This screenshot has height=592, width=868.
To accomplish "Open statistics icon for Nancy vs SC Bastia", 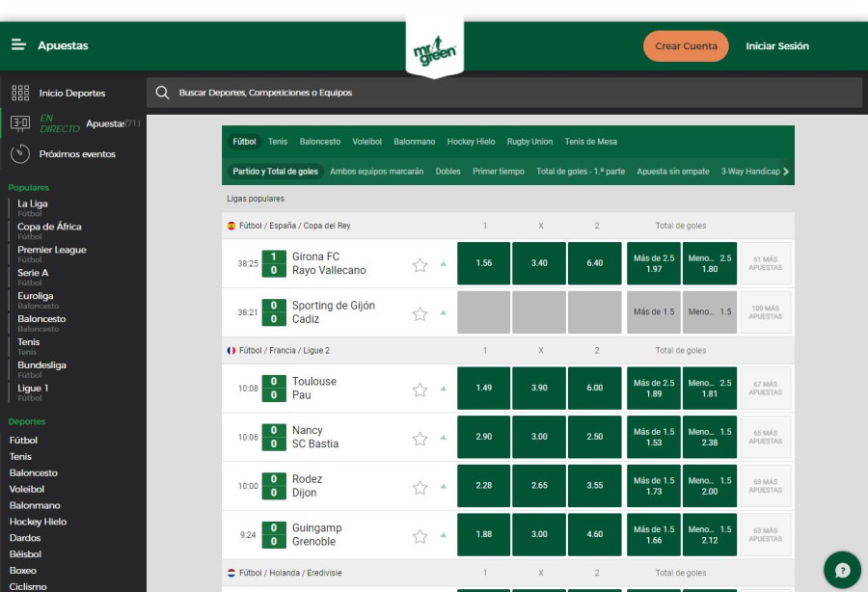I will (x=444, y=437).
